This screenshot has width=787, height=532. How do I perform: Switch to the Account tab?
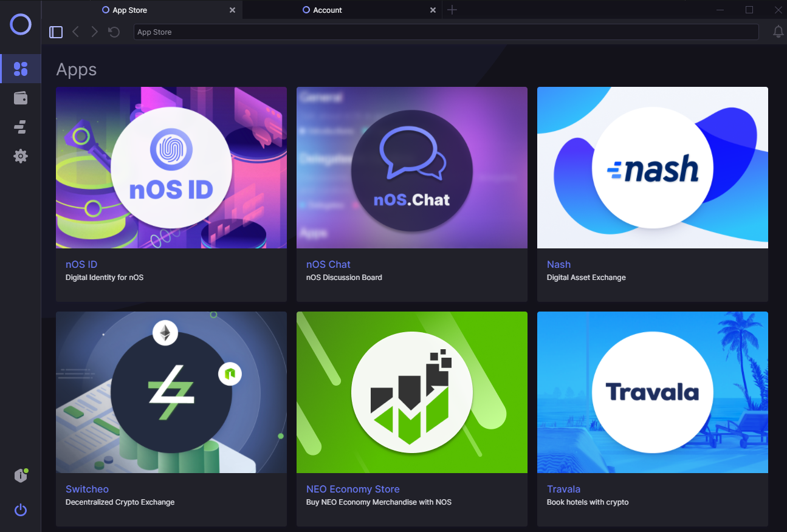click(x=343, y=10)
